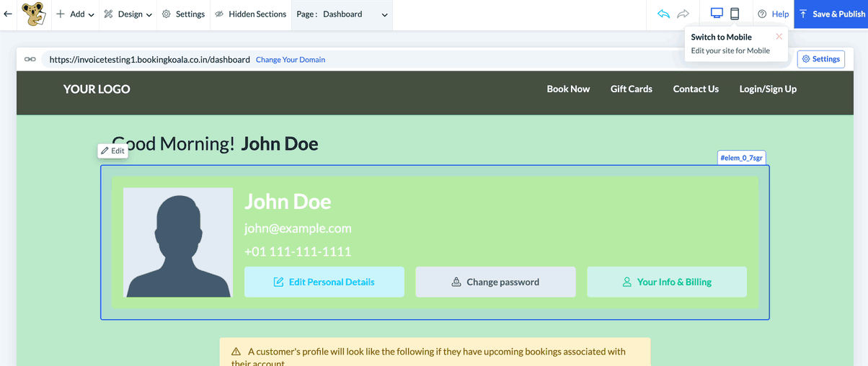The image size is (868, 366).
Task: Open the Book Now nav item
Action: (568, 89)
